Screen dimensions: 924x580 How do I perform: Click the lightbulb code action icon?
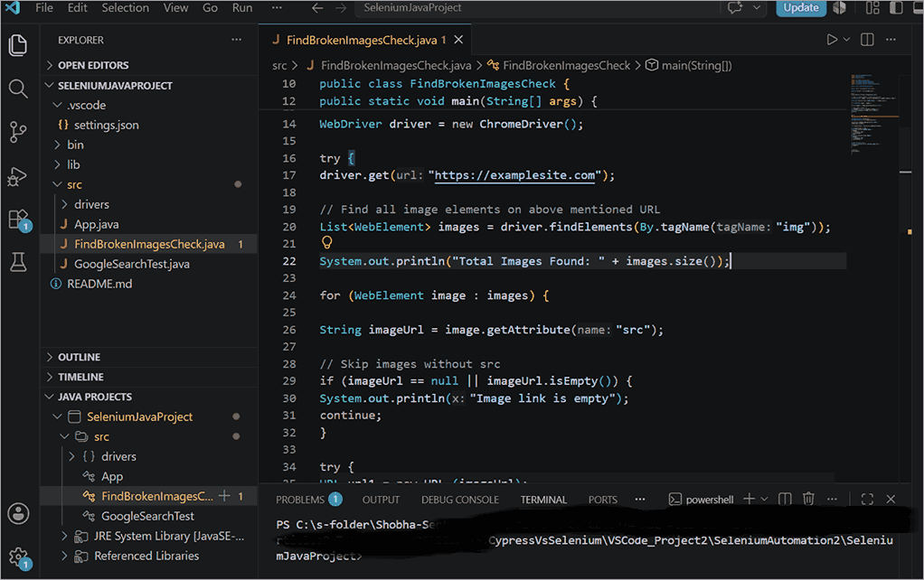click(327, 243)
